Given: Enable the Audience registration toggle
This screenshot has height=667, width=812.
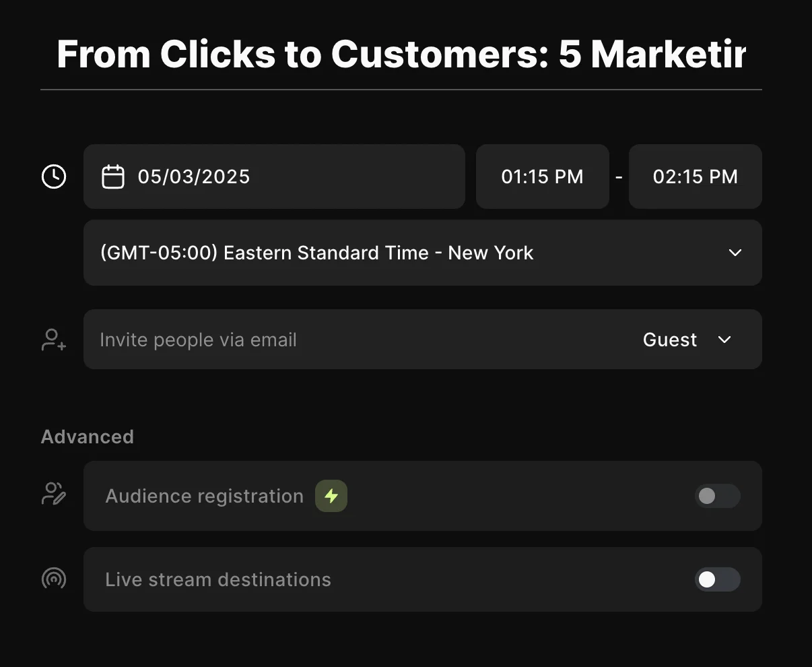Looking at the screenshot, I should [718, 496].
